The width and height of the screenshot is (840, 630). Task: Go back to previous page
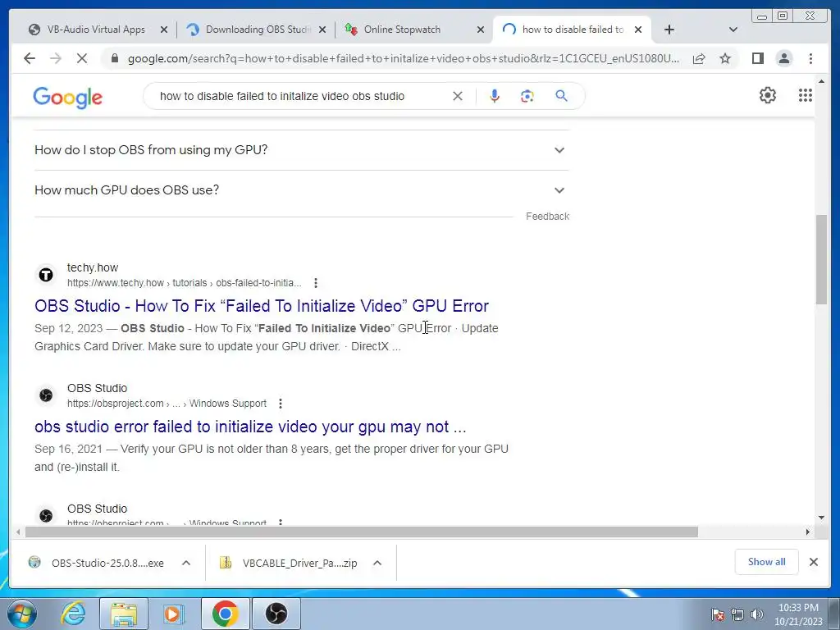[30, 58]
